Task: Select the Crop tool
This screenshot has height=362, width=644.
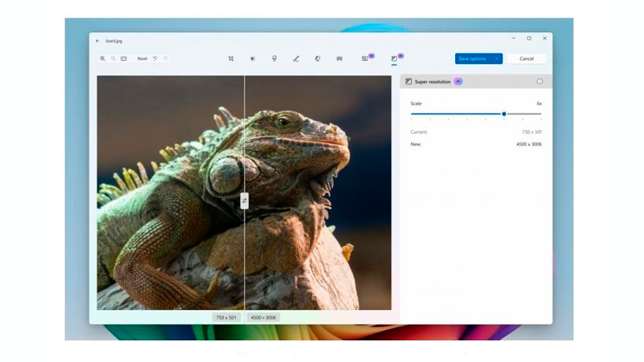Action: (x=231, y=59)
